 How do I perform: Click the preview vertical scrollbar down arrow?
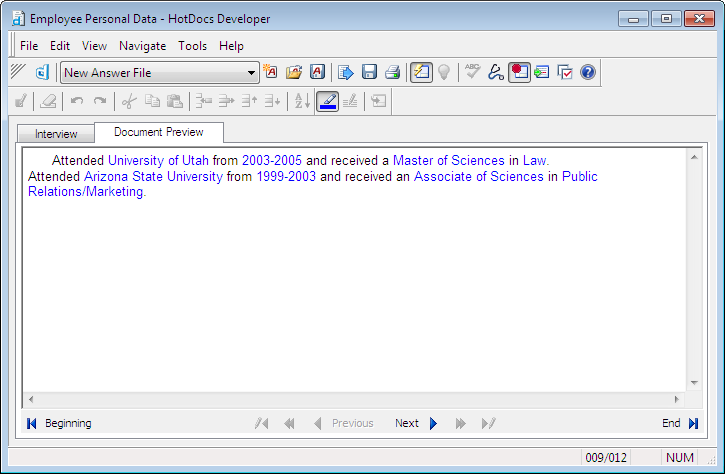(x=694, y=383)
